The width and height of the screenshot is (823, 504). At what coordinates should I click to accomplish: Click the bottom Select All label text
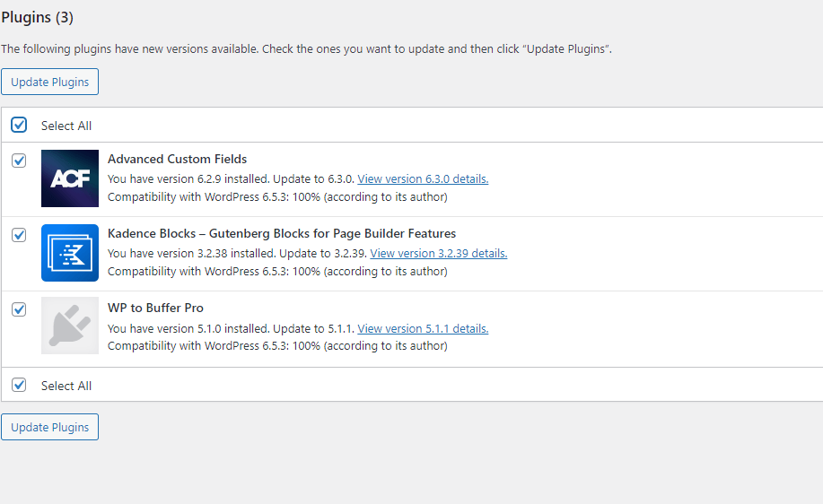pyautogui.click(x=66, y=387)
